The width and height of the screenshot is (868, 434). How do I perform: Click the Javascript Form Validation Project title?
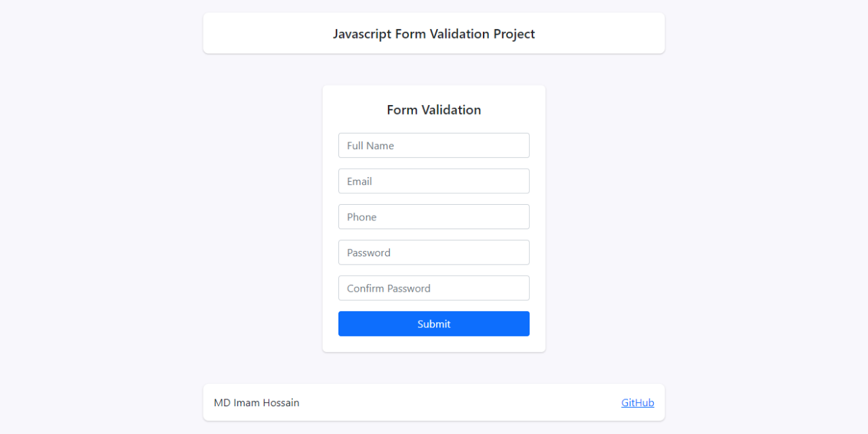click(433, 34)
